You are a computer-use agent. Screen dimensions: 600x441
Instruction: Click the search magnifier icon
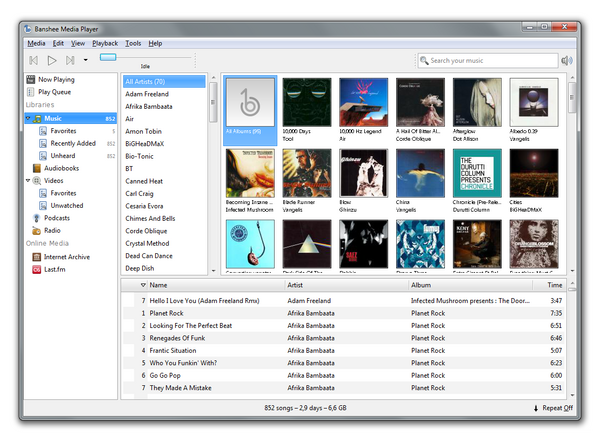424,60
